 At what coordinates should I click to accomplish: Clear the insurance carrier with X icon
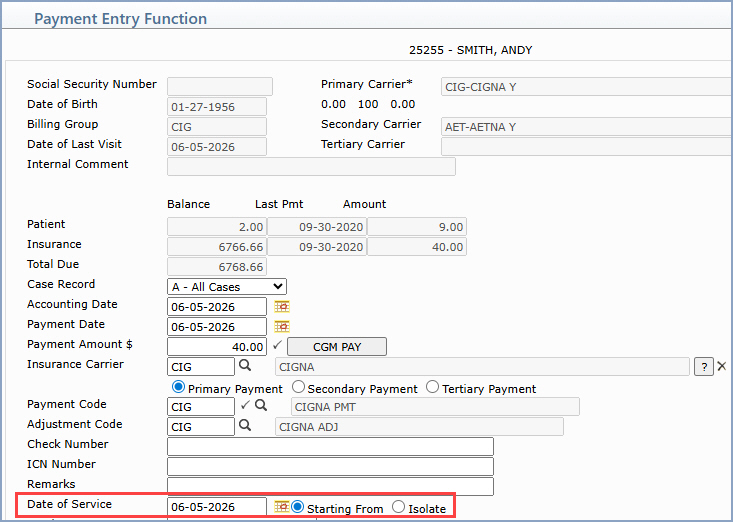pyautogui.click(x=722, y=366)
